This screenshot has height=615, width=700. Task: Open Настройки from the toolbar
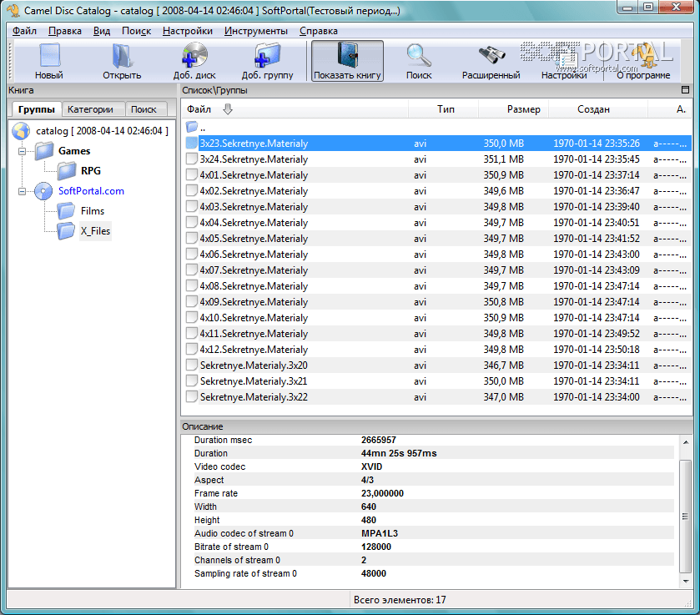point(564,61)
